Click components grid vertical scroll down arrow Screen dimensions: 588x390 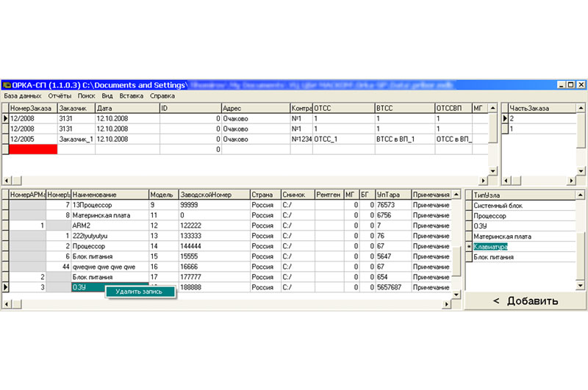click(456, 295)
